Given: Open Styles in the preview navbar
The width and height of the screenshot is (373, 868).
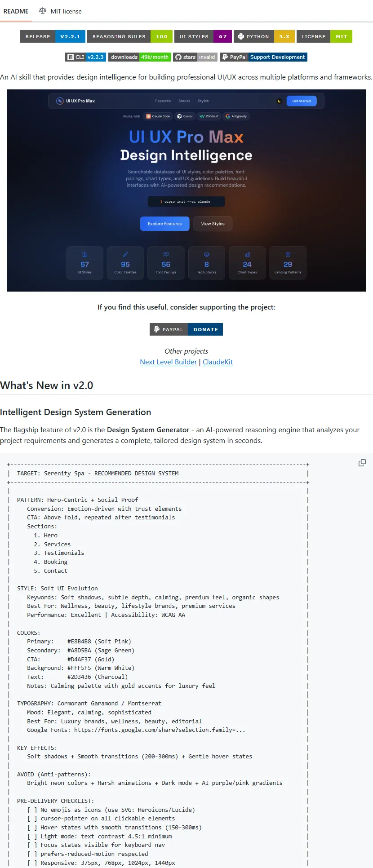Looking at the screenshot, I should 203,101.
